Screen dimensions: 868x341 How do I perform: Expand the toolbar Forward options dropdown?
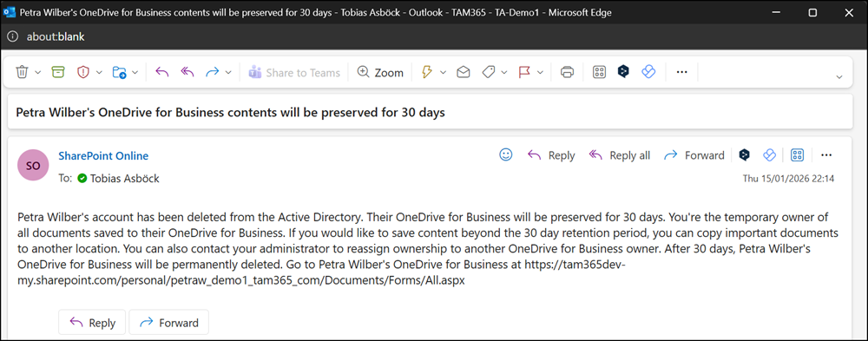(x=228, y=73)
